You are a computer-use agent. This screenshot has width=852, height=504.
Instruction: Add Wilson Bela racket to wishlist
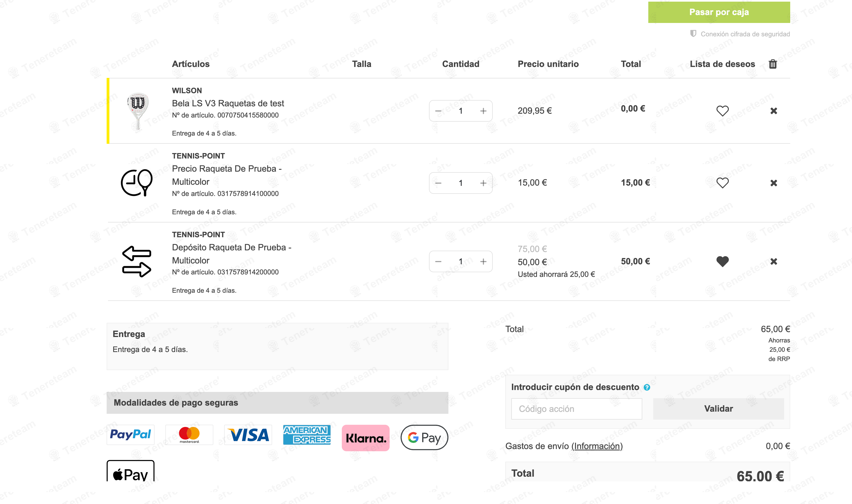(722, 111)
